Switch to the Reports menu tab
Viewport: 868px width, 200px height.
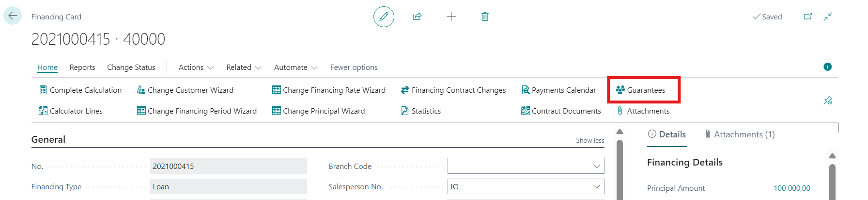coord(82,67)
